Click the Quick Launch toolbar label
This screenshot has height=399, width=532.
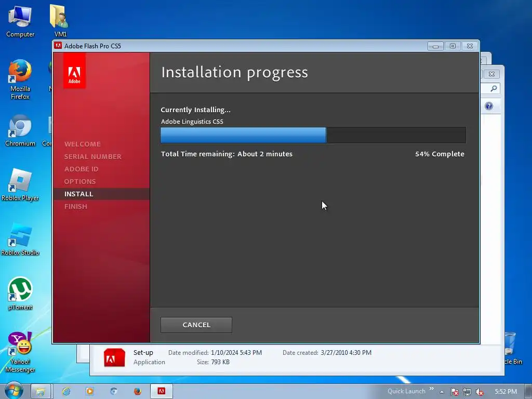[406, 391]
